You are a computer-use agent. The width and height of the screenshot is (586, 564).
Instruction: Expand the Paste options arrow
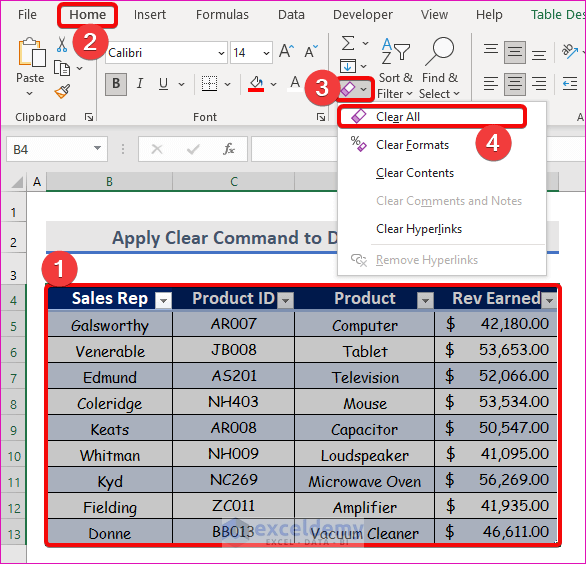pyautogui.click(x=30, y=93)
